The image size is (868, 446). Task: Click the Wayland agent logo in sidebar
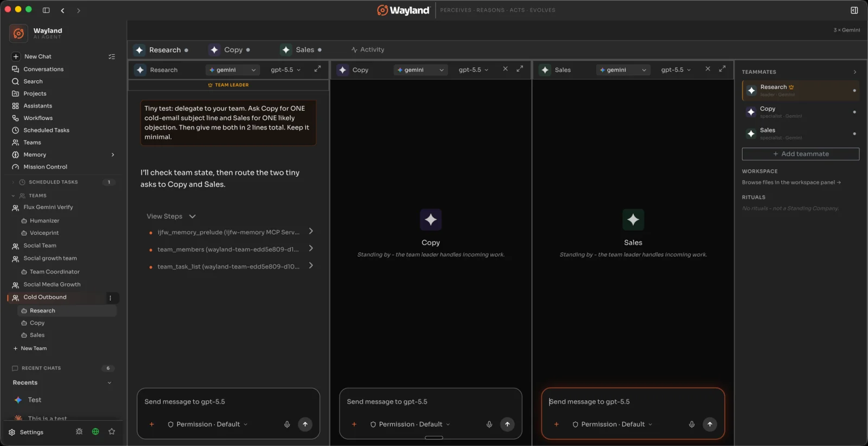(x=18, y=34)
